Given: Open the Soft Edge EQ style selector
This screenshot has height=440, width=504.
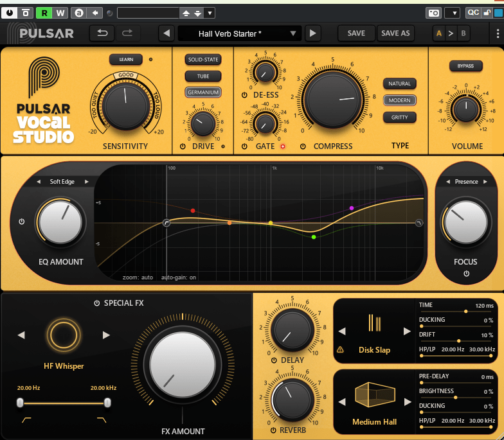Looking at the screenshot, I should [x=63, y=182].
